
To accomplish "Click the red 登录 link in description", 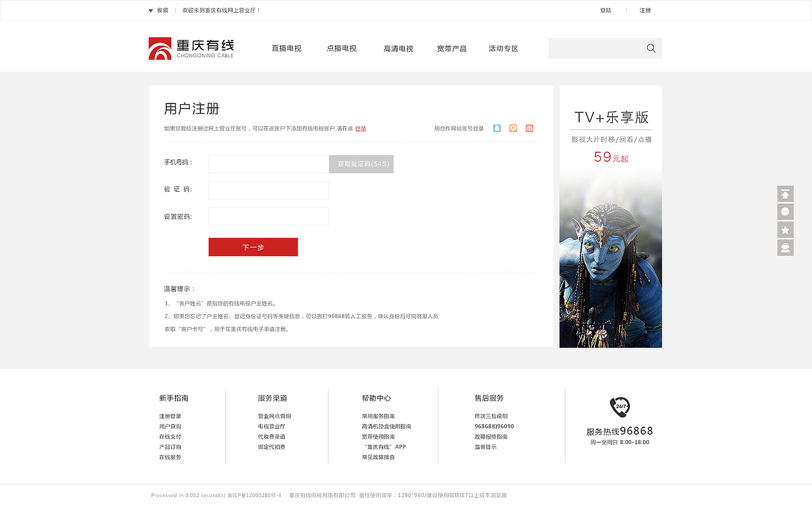I will [x=360, y=128].
